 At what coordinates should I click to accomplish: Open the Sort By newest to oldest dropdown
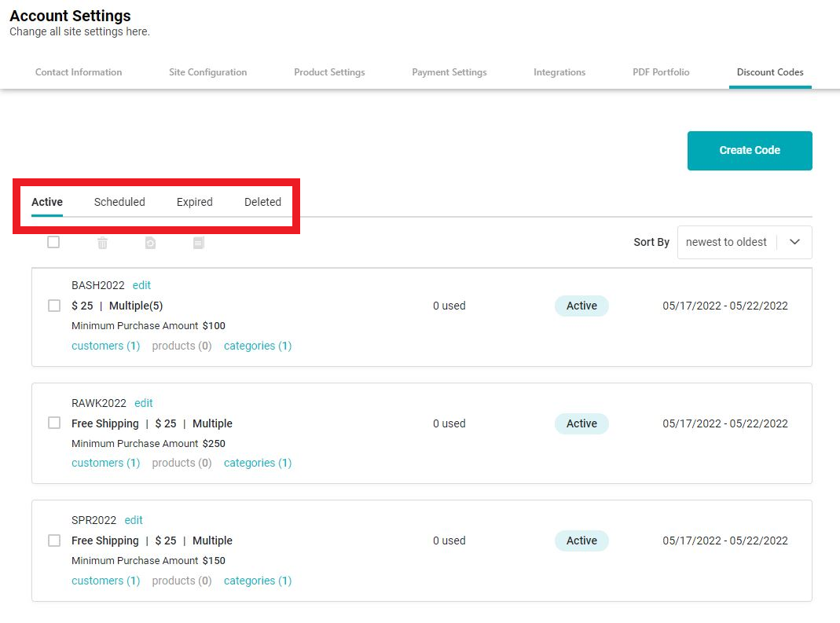coord(745,242)
